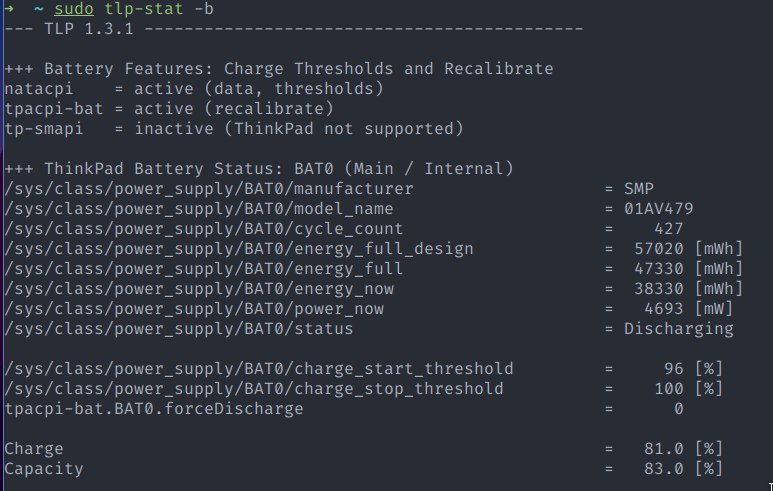Screen dimensions: 773x491
Task: Click the cycle count value 427
Action: (668, 229)
